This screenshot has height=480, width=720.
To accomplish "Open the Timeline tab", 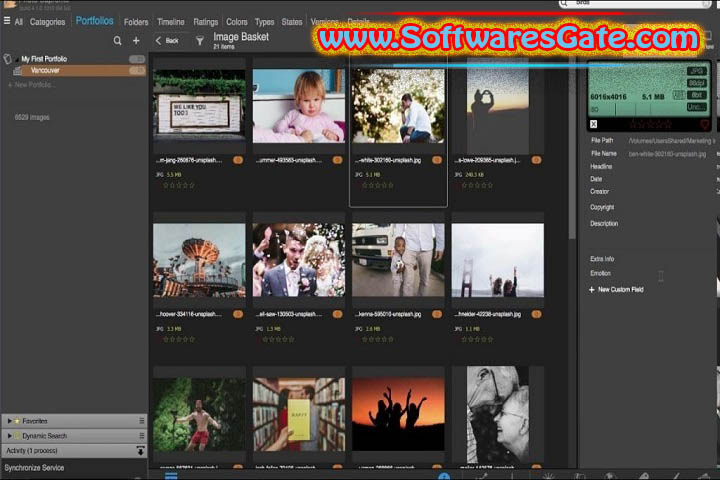I will click(171, 22).
